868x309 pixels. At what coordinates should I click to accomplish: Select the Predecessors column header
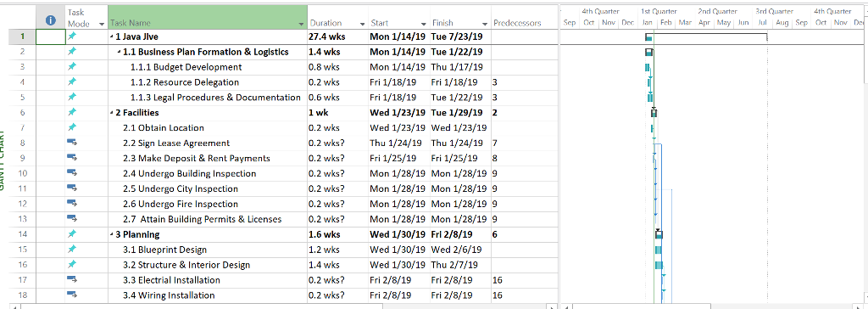pyautogui.click(x=524, y=17)
